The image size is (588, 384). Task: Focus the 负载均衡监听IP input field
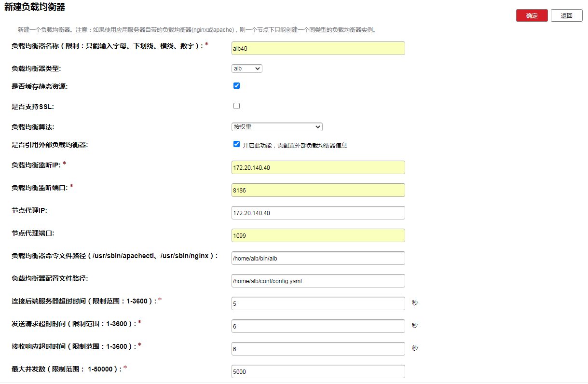pos(318,167)
